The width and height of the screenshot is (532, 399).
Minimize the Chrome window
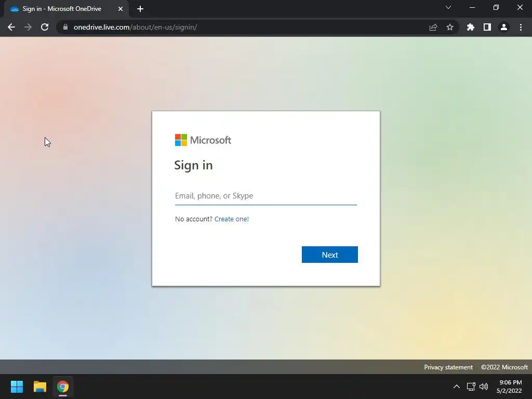[472, 7]
